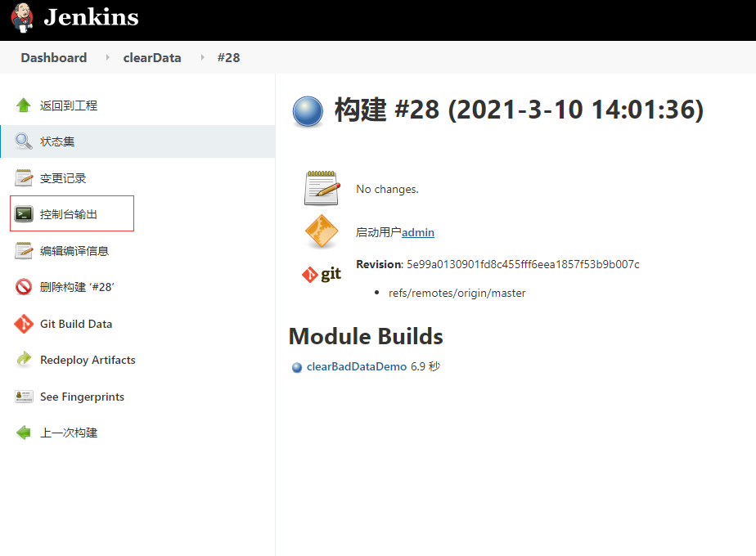Expand the arrow after clearData breadcrumb

click(x=203, y=57)
